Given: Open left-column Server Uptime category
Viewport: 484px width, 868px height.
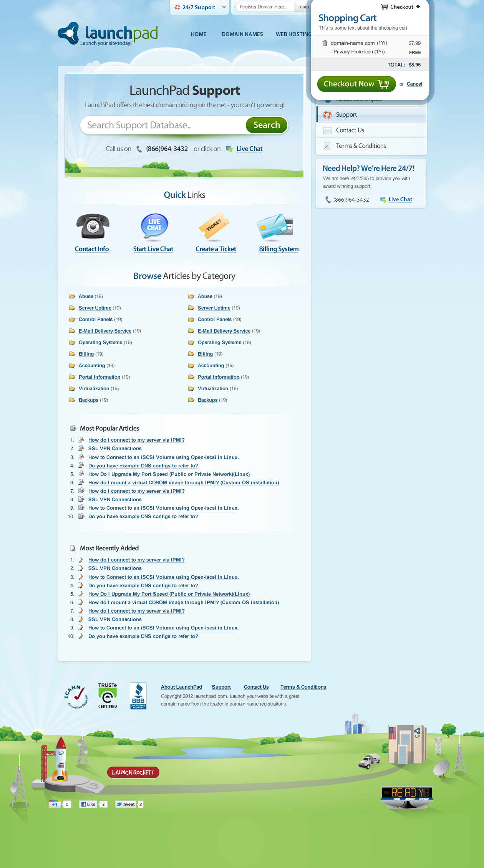Looking at the screenshot, I should 95,308.
